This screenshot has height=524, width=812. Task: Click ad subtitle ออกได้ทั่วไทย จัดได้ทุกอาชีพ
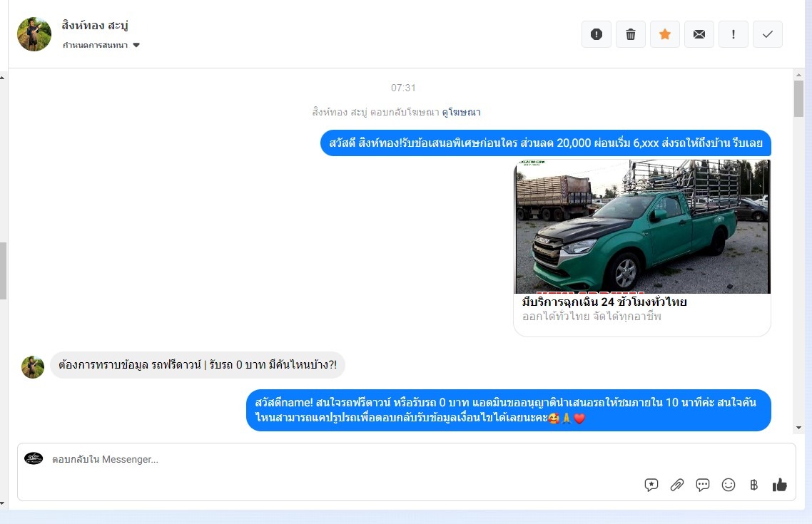pyautogui.click(x=592, y=316)
